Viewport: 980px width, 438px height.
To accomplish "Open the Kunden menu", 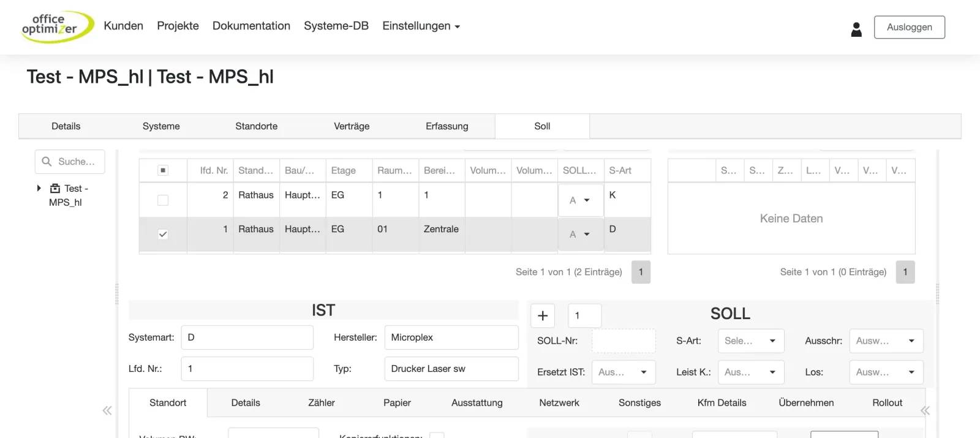I will click(x=123, y=26).
